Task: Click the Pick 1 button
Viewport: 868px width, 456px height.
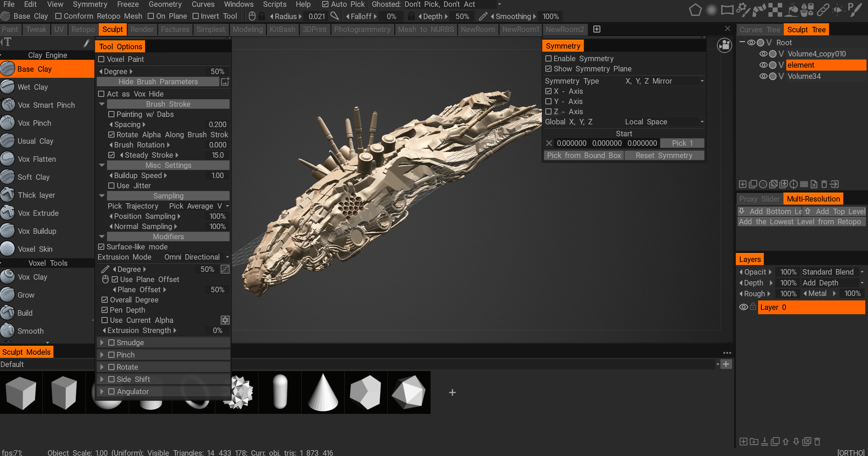Action: coord(682,143)
